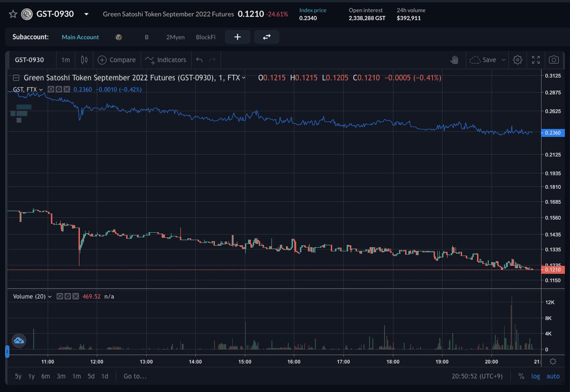This screenshot has height=392, width=570.
Task: Save the chart layout to cloud
Action: 483,60
